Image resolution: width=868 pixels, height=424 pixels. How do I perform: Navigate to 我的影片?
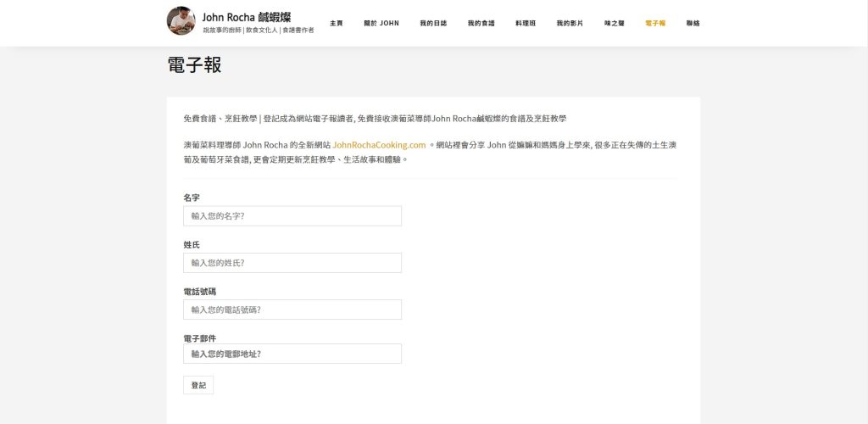pyautogui.click(x=570, y=23)
